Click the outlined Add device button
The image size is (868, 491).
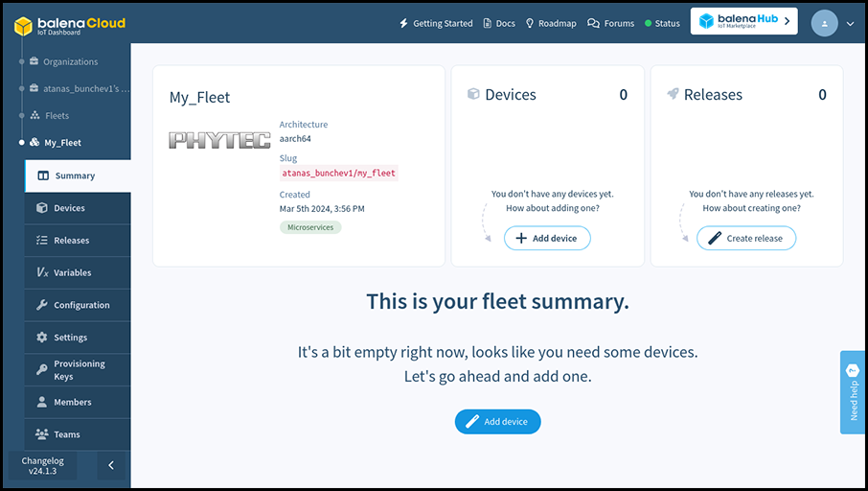[x=547, y=238]
